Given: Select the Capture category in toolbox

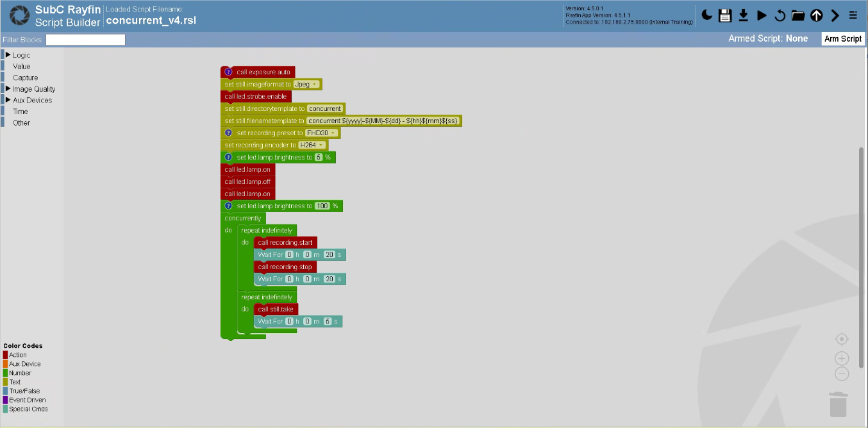Looking at the screenshot, I should pos(25,78).
